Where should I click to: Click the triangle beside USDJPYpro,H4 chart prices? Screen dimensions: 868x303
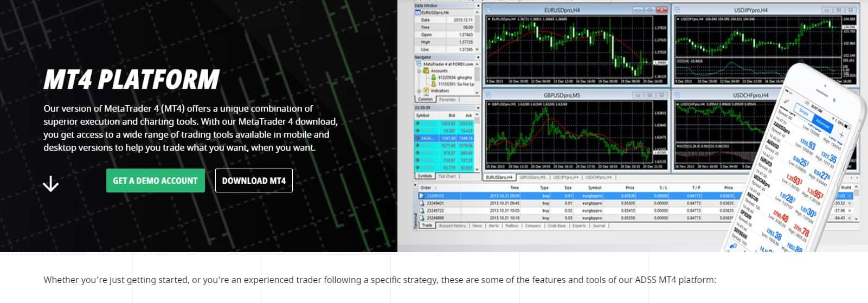pyautogui.click(x=678, y=19)
